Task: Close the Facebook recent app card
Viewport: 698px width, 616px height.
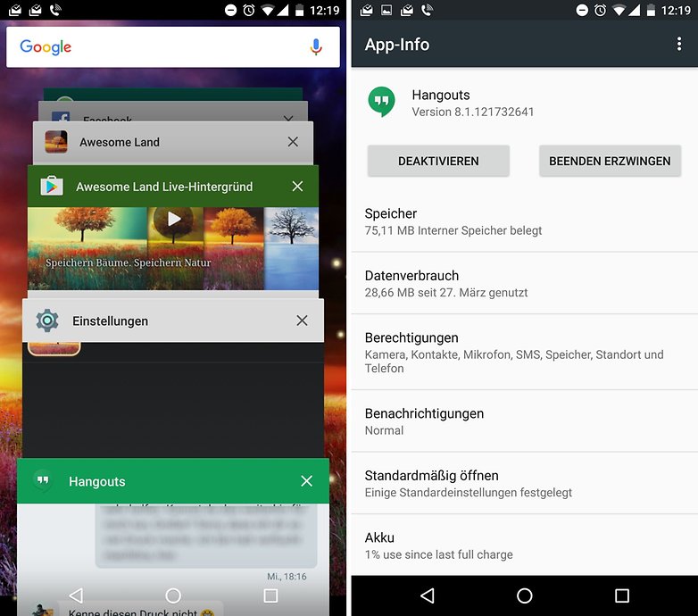Action: tap(288, 118)
